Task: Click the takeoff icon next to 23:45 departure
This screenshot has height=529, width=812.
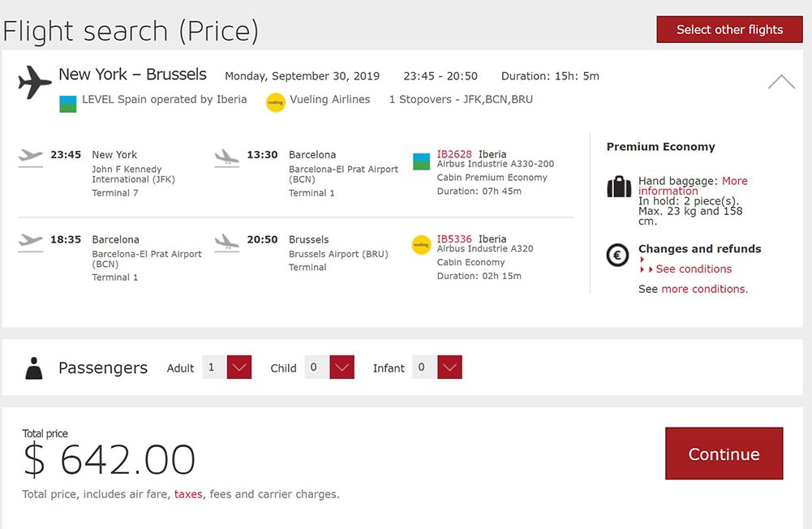Action: coord(31,157)
